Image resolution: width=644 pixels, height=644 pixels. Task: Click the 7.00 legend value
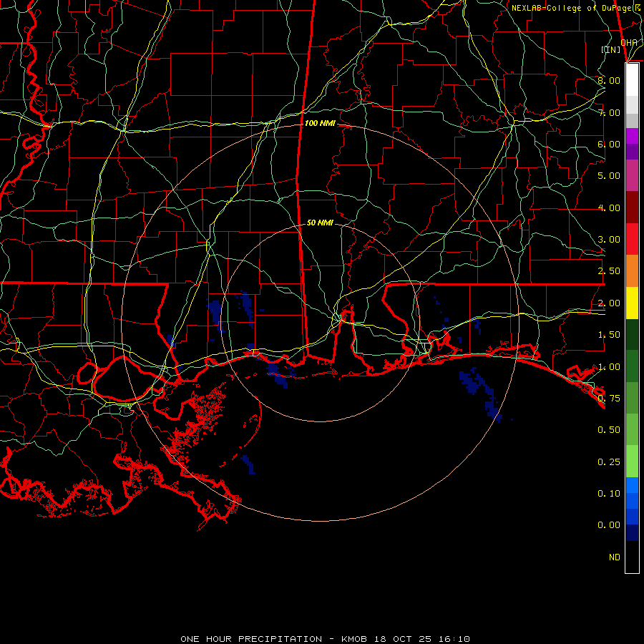point(609,112)
